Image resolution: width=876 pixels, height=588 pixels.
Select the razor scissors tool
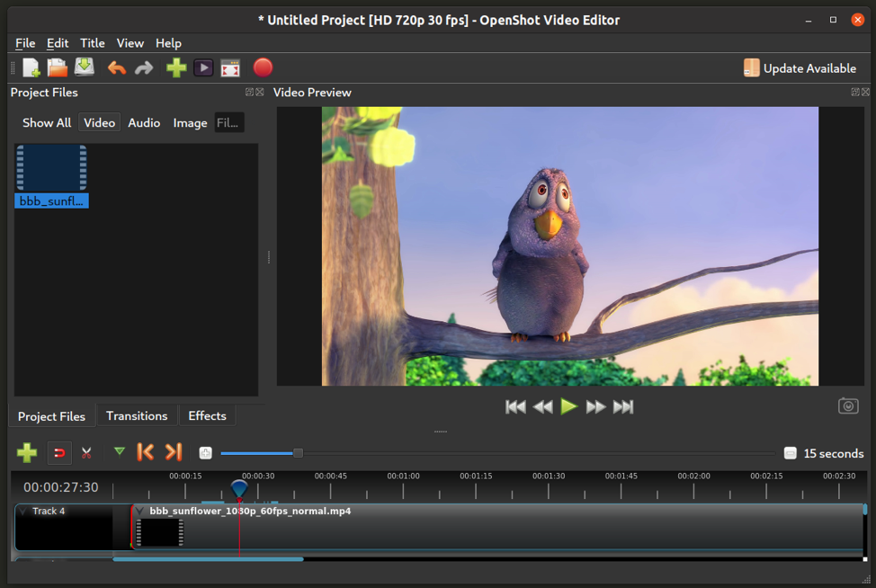click(x=86, y=452)
